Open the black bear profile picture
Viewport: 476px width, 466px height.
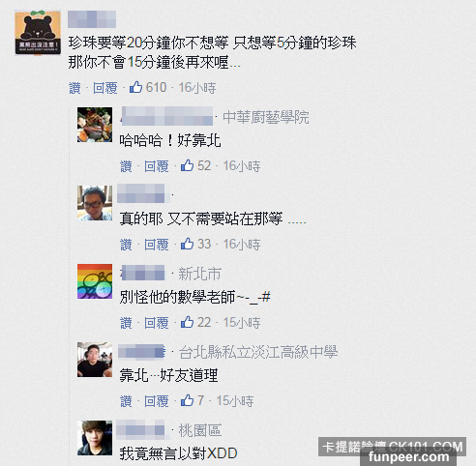pos(38,33)
